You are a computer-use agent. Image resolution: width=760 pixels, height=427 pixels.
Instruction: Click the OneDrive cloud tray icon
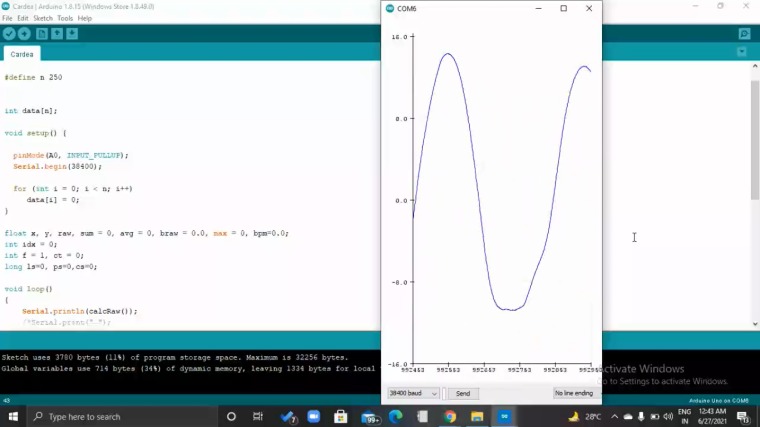pyautogui.click(x=628, y=417)
